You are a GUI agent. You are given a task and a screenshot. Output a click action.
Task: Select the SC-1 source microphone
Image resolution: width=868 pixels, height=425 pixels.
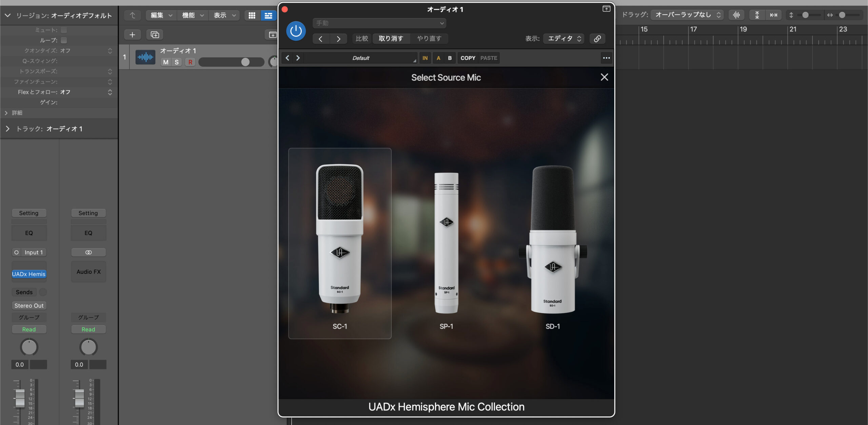tap(340, 243)
